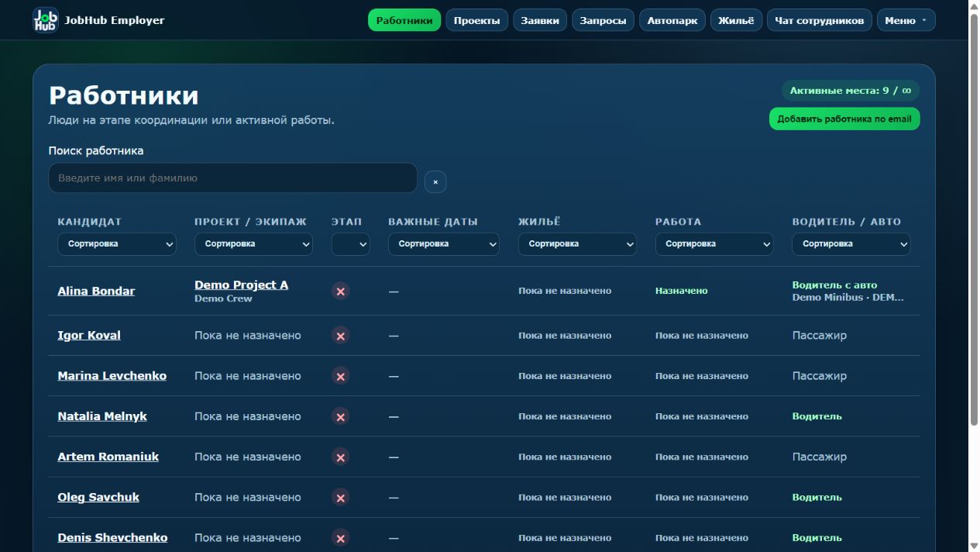Click Пока не назначено project for Igor Koval
This screenshot has height=552, width=980.
[x=247, y=336]
